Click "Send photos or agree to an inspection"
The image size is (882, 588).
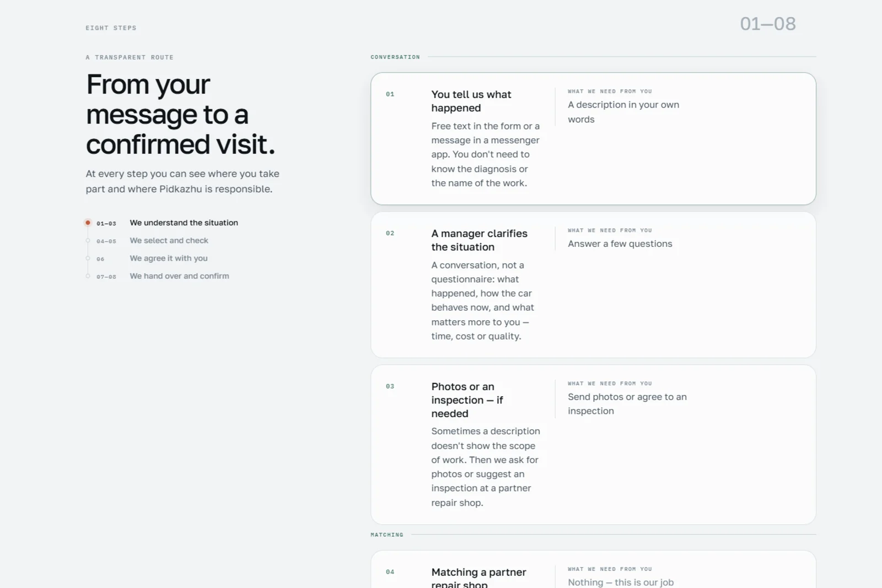627,404
